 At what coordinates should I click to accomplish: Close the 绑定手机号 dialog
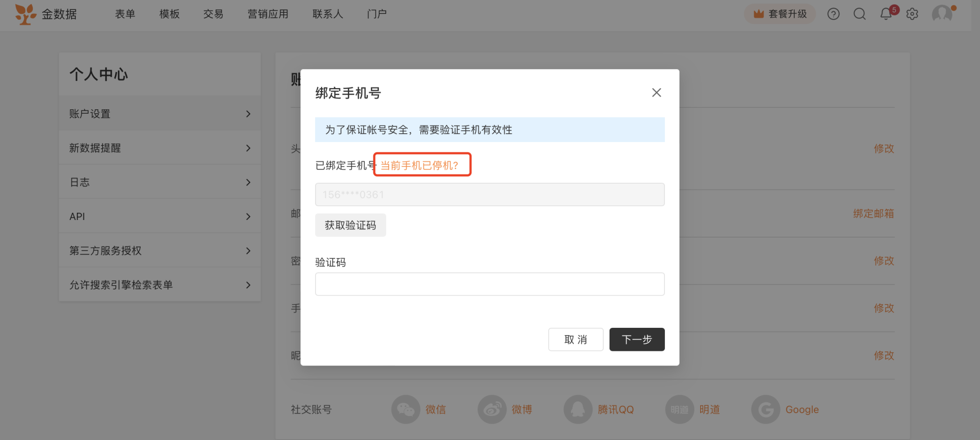click(657, 93)
